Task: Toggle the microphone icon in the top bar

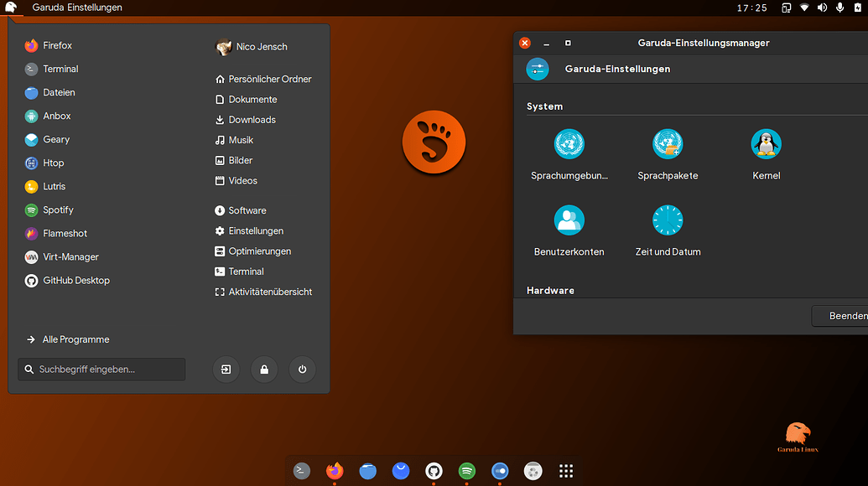Action: [x=839, y=7]
